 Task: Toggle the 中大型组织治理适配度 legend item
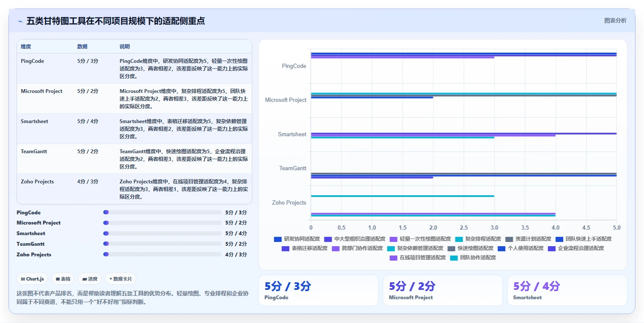pyautogui.click(x=354, y=239)
